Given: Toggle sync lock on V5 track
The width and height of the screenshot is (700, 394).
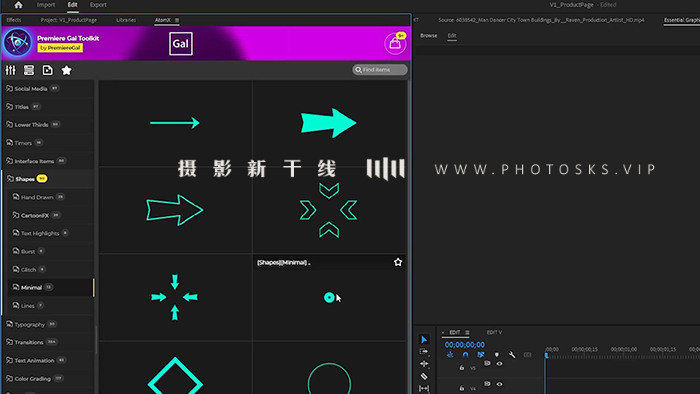Looking at the screenshot, I should click(487, 364).
